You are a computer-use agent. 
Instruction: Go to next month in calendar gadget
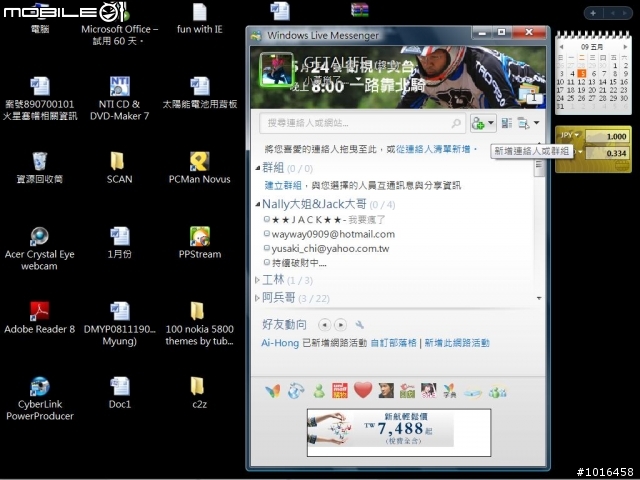625,47
